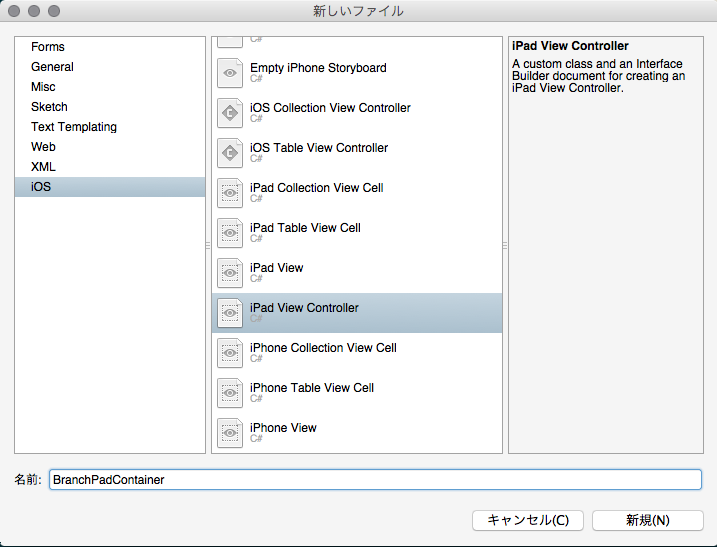Click the iPad View template icon

[x=230, y=273]
